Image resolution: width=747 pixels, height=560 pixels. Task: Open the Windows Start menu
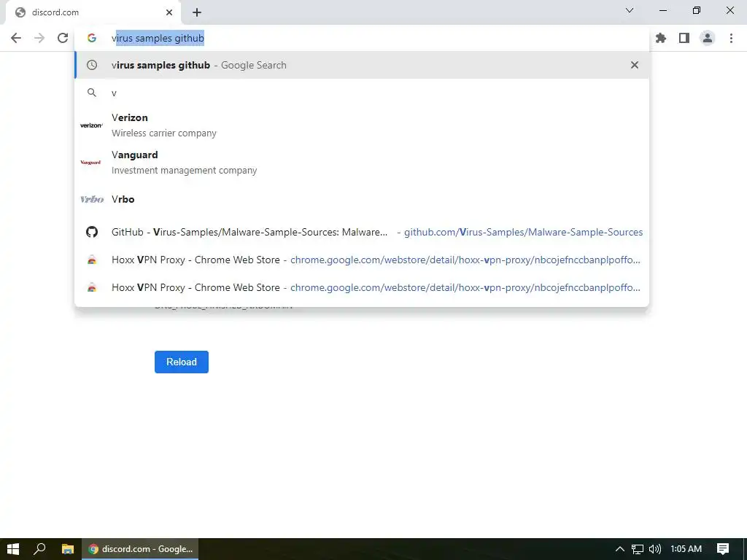pyautogui.click(x=13, y=549)
